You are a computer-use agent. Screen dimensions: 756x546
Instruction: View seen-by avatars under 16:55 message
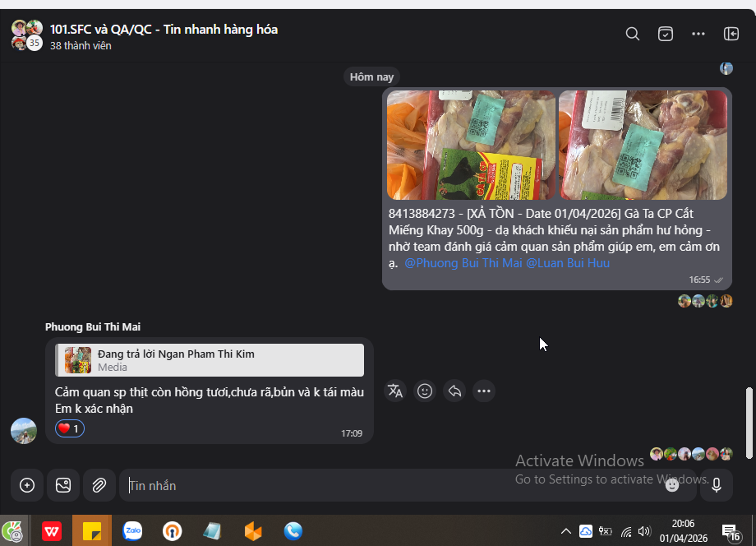[x=705, y=301]
